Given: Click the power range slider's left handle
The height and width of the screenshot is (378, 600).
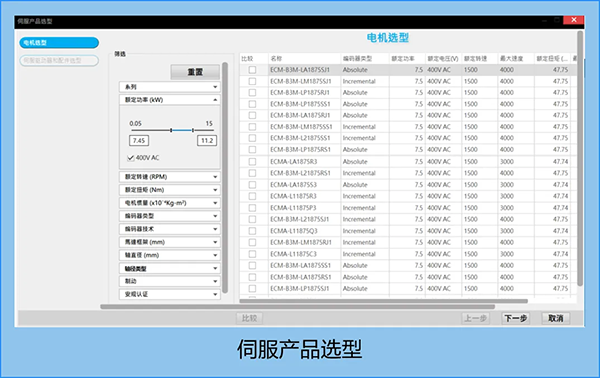Looking at the screenshot, I should 171,130.
